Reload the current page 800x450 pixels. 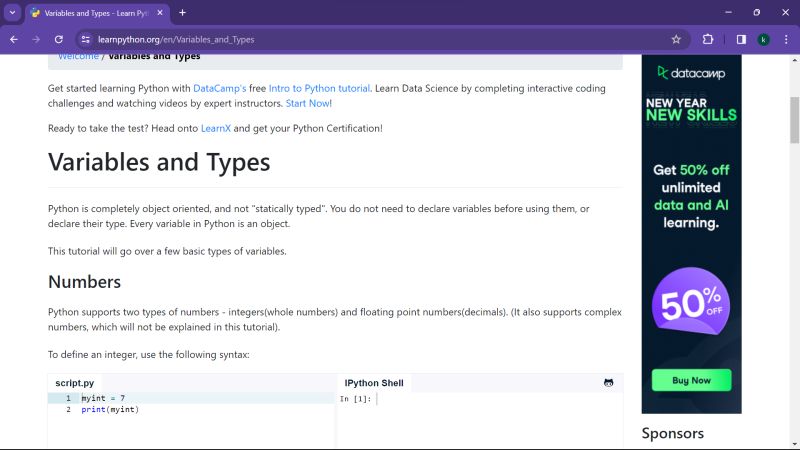[x=59, y=39]
